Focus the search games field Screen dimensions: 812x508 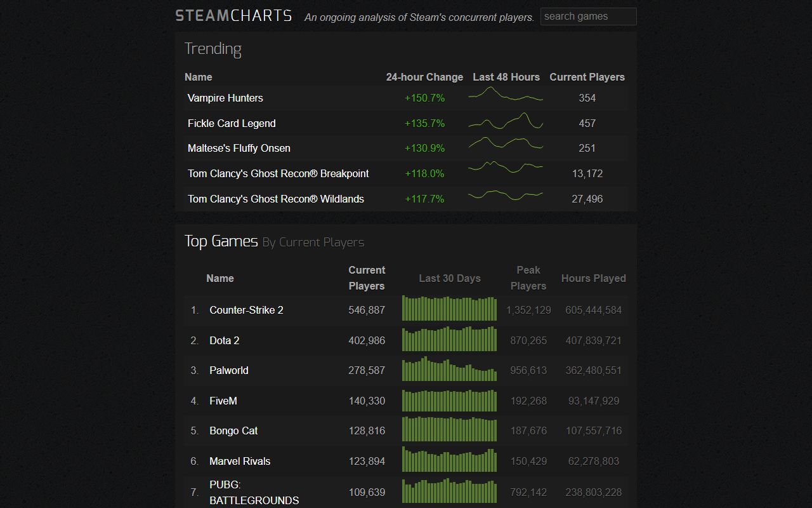point(588,17)
